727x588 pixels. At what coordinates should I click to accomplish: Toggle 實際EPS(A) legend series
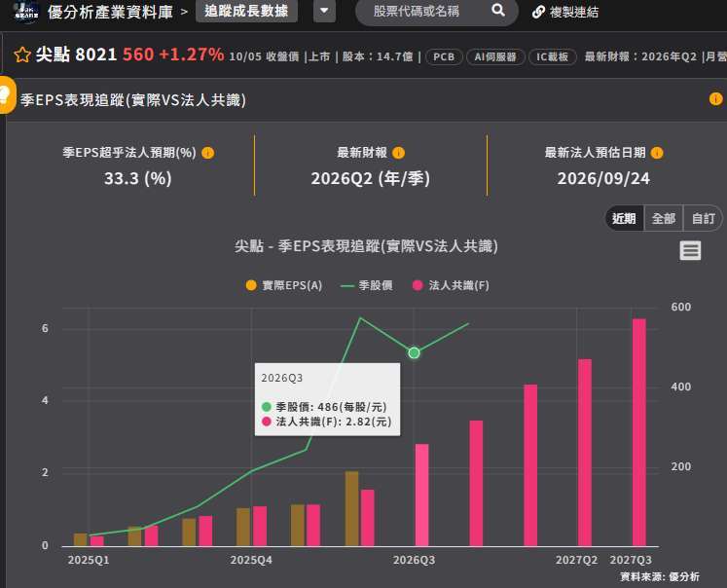284,285
